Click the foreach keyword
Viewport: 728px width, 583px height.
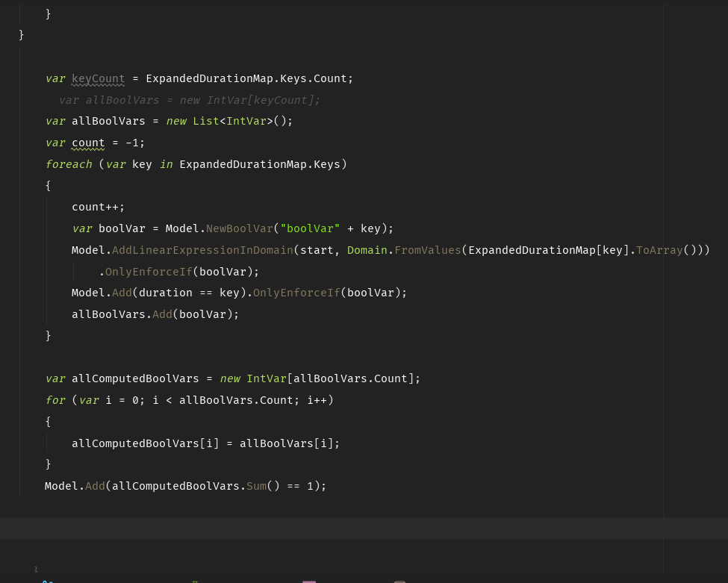click(69, 164)
